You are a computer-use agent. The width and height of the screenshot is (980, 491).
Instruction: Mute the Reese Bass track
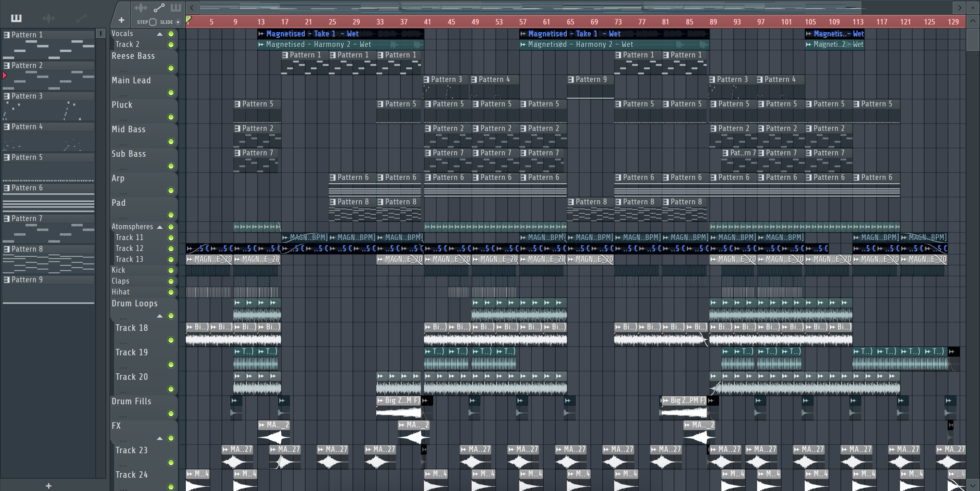[x=171, y=68]
